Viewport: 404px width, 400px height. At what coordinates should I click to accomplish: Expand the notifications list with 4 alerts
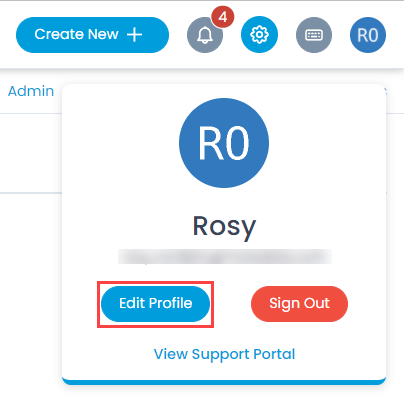click(x=205, y=35)
